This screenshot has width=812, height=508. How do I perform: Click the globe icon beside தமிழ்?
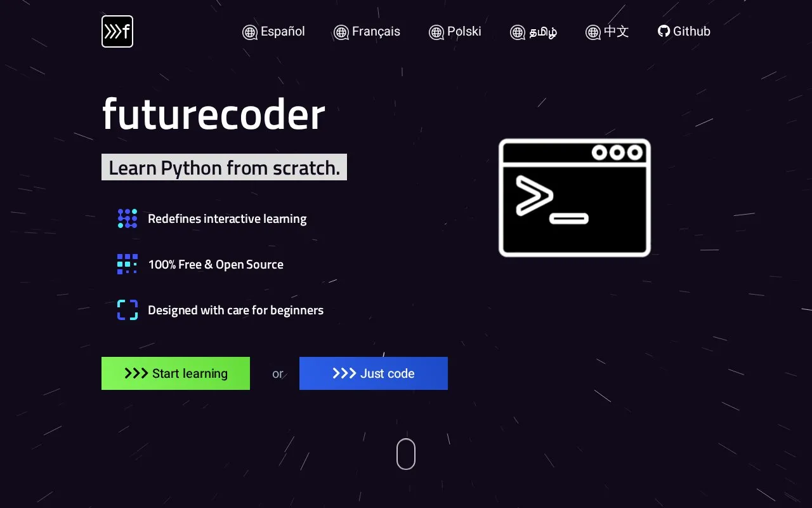[518, 32]
